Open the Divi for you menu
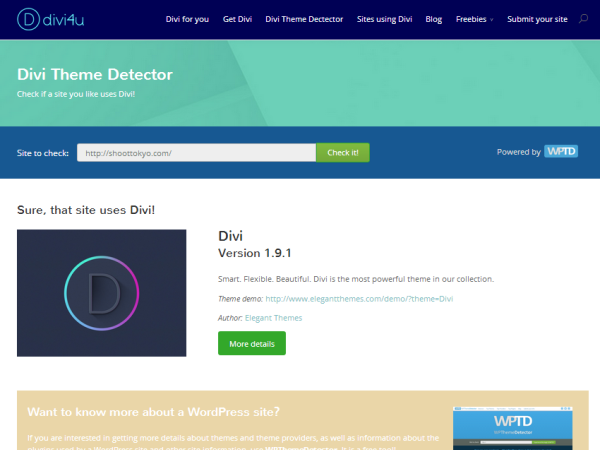The height and width of the screenshot is (450, 600). pos(187,19)
